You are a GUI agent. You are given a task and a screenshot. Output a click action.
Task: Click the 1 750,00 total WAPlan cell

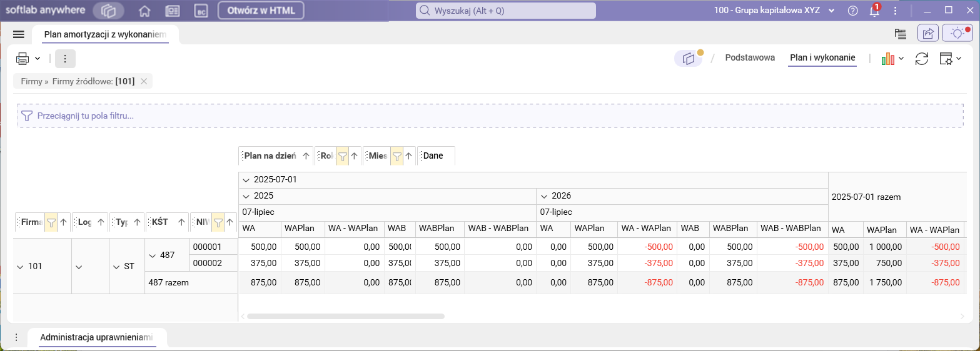point(884,282)
